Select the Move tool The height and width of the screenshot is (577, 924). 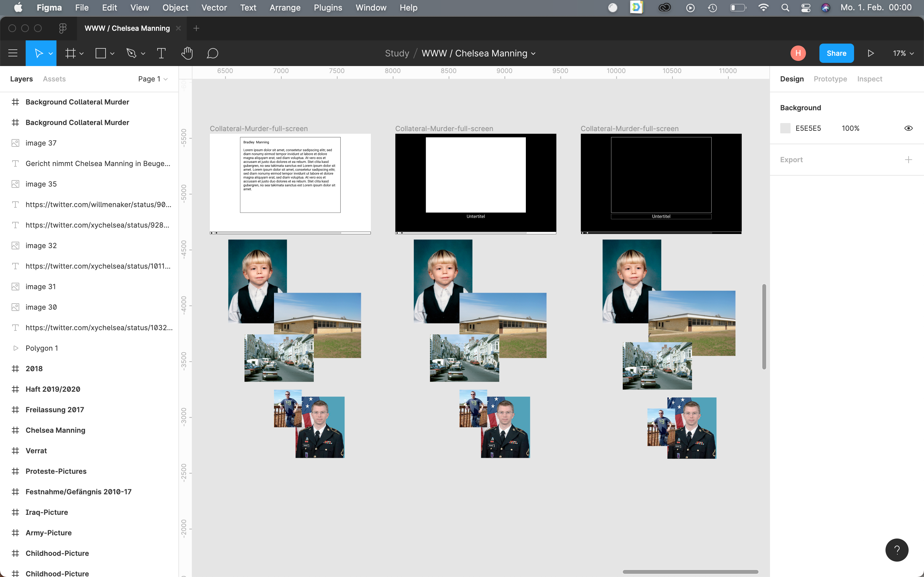38,54
